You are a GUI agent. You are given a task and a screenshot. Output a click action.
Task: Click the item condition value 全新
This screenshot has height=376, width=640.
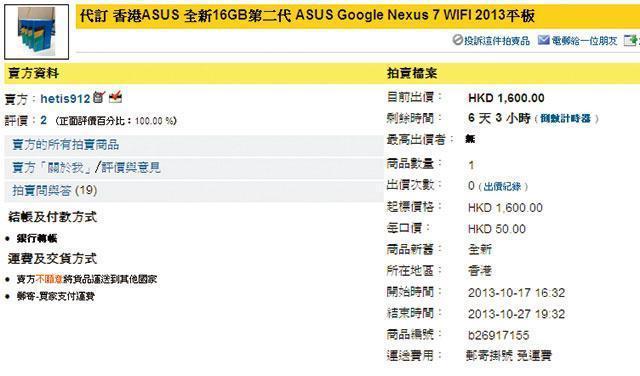pyautogui.click(x=480, y=249)
